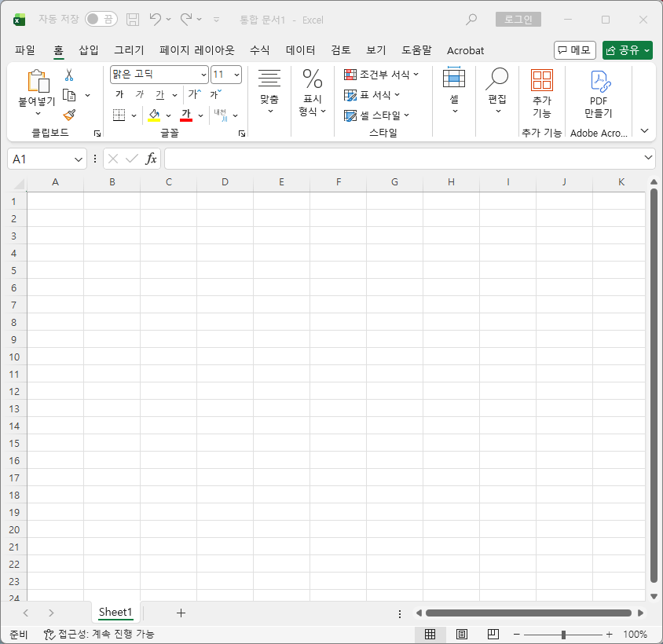
Task: Select row 10 header
Action: 14,357
